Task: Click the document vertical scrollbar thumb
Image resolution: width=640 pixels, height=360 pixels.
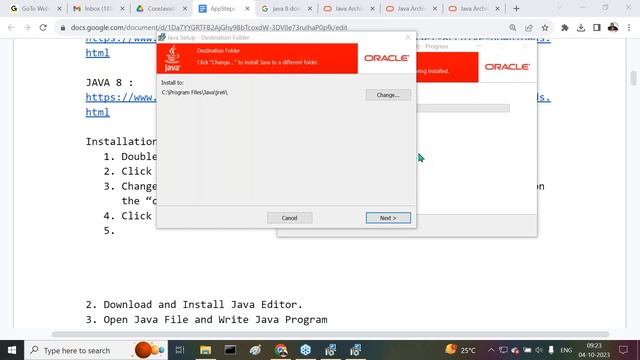Action: click(x=633, y=78)
